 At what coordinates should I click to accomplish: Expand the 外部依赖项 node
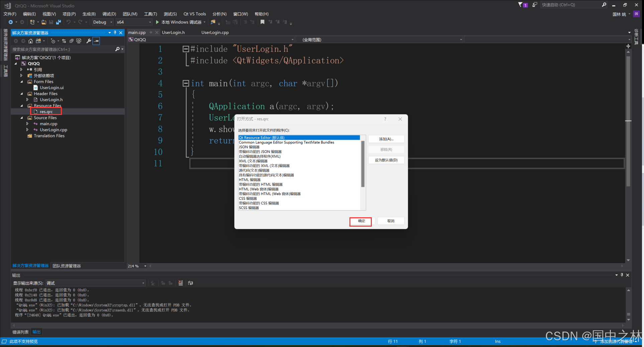point(21,76)
